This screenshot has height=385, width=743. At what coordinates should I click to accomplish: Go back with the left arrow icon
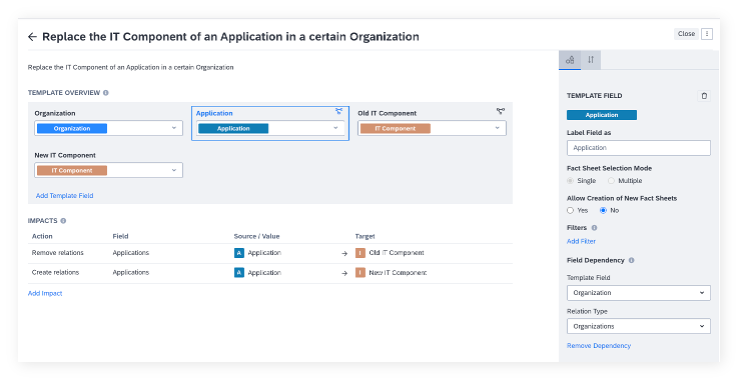pyautogui.click(x=32, y=37)
